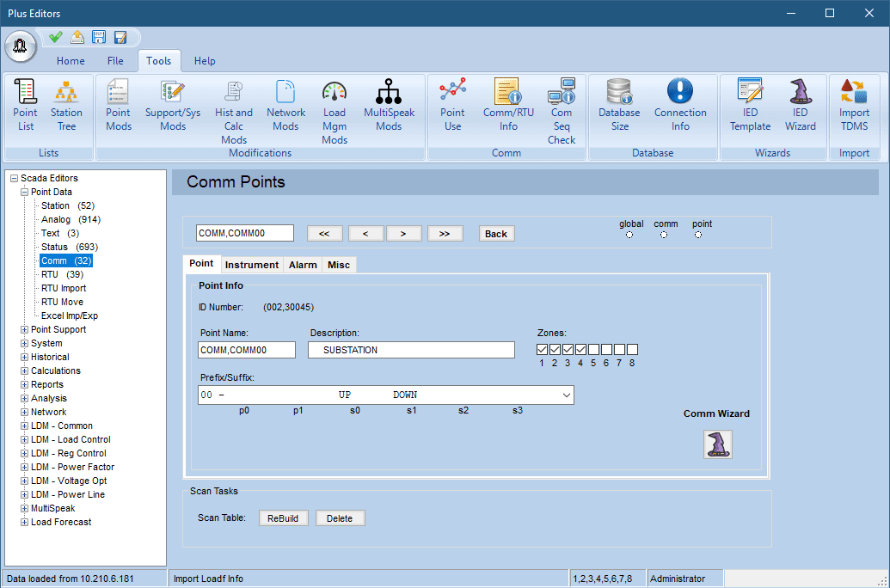
Task: Collapse the Scada Editors root node
Action: (15, 178)
